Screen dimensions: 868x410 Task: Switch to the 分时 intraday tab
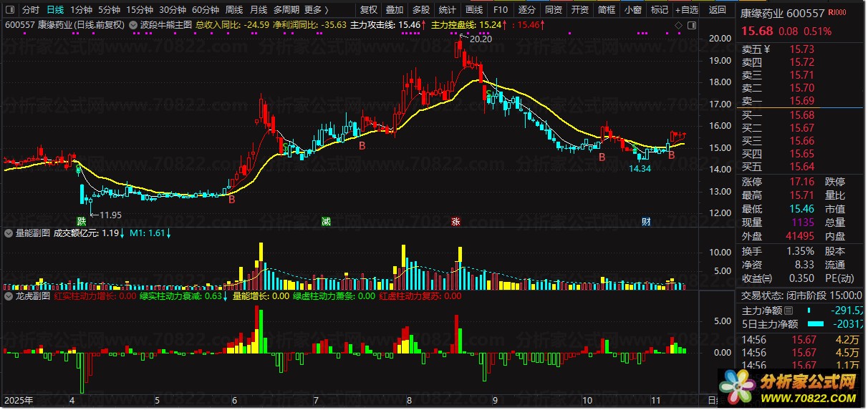(x=31, y=10)
